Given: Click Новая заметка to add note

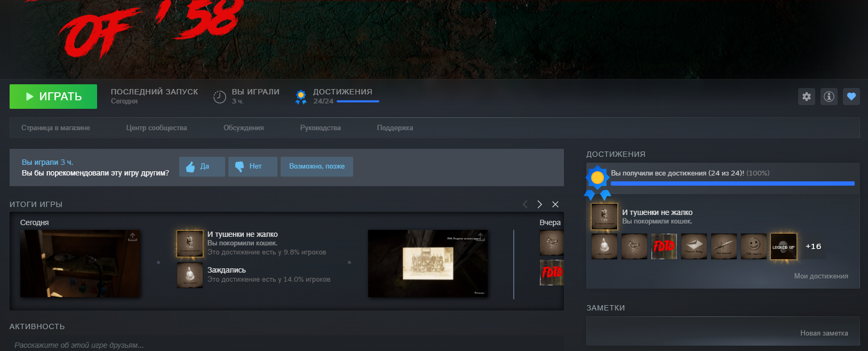Looking at the screenshot, I should [824, 333].
